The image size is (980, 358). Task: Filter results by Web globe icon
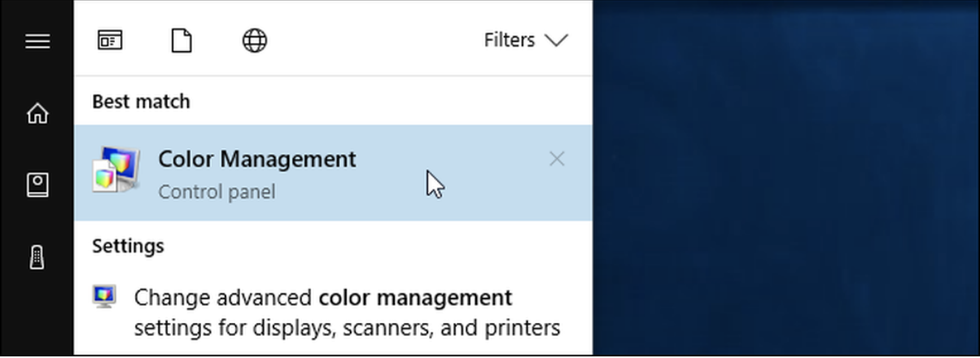pyautogui.click(x=255, y=40)
